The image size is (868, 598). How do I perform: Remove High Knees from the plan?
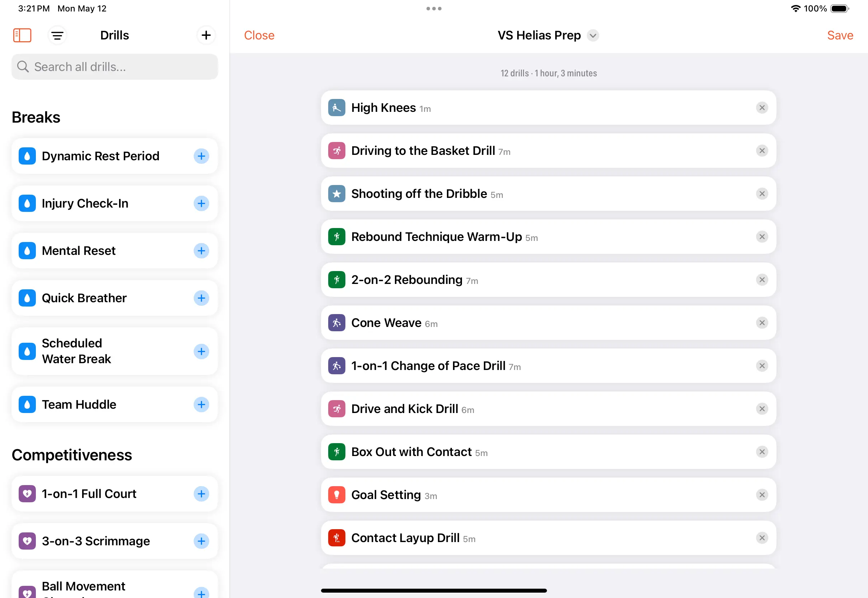(762, 108)
